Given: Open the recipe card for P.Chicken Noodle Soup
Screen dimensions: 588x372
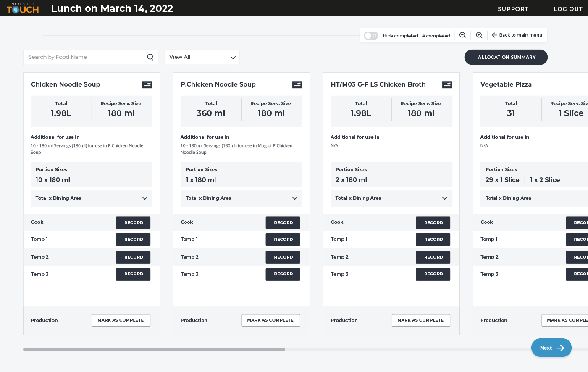Looking at the screenshot, I should click(297, 84).
